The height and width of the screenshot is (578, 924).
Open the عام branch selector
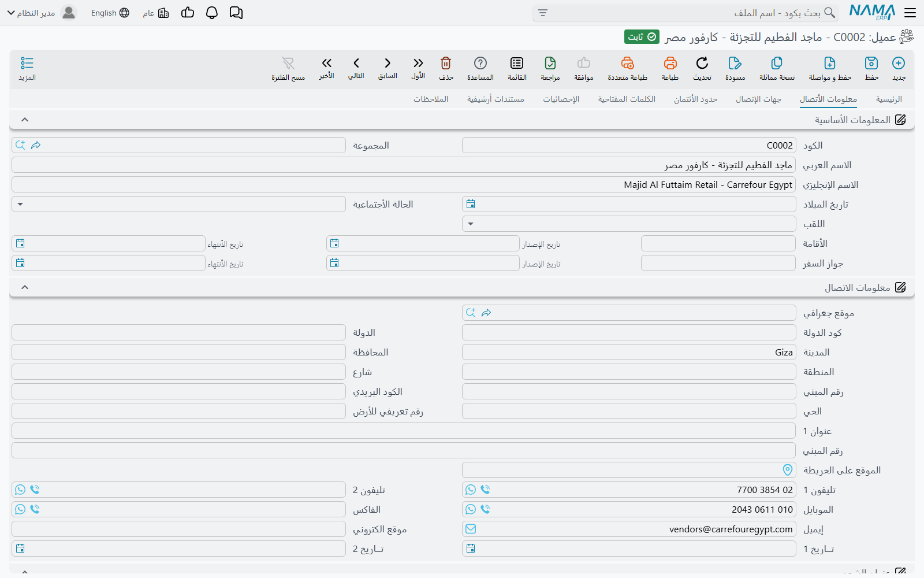tap(156, 13)
